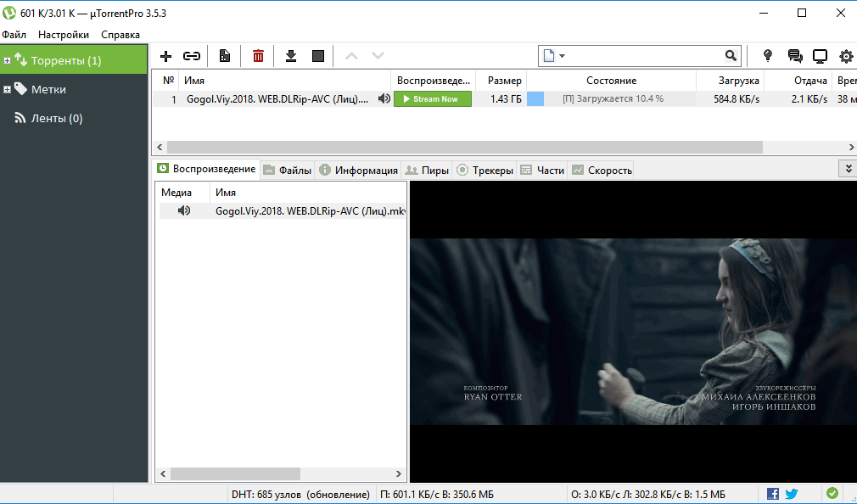Switch to the Трекеры tab
This screenshot has height=504, width=857.
(485, 170)
